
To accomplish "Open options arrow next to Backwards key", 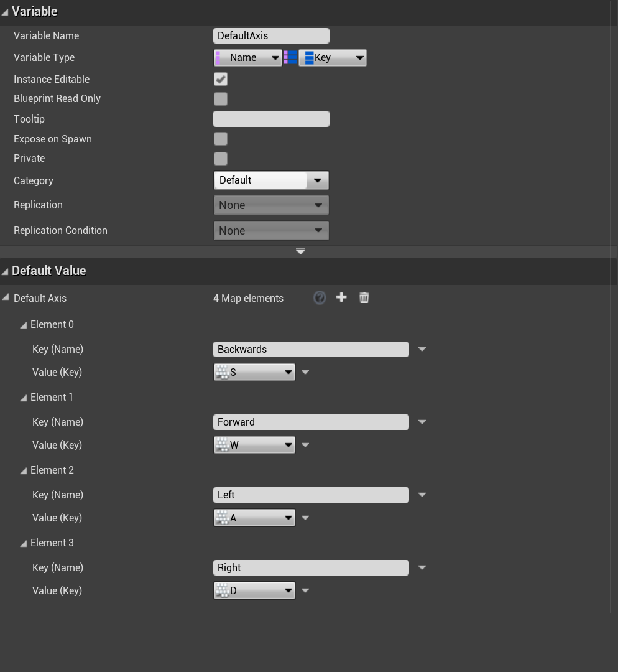I will point(422,349).
